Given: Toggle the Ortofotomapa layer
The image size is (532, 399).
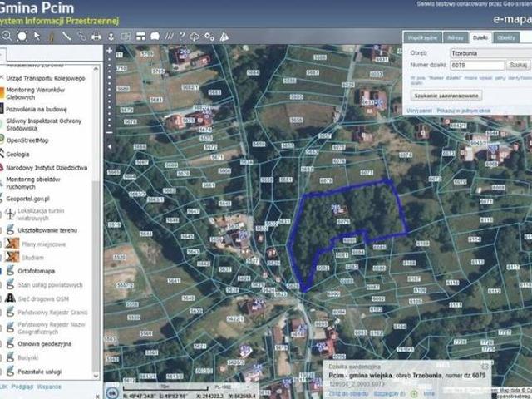Looking at the screenshot, I should click(x=37, y=271).
